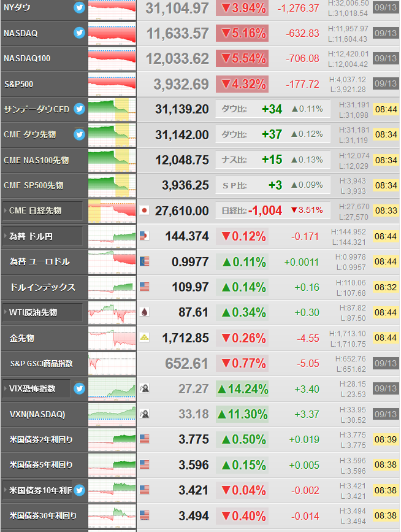Expand the 米国債券10年利回り entry
Viewport: 401px width, 532px height.
tap(37, 490)
